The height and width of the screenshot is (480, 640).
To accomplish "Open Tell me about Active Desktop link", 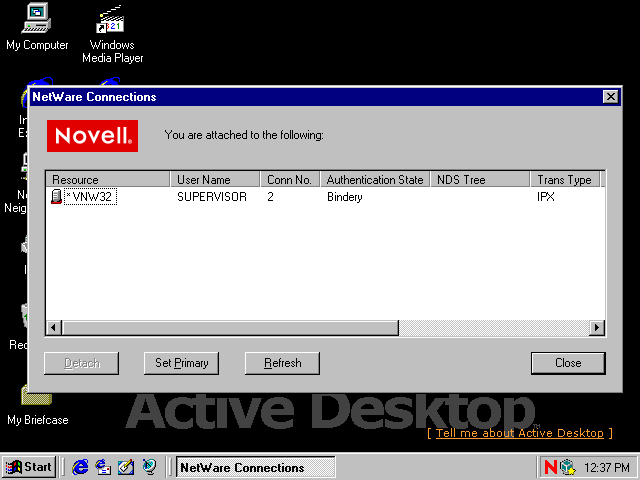I will [x=520, y=433].
